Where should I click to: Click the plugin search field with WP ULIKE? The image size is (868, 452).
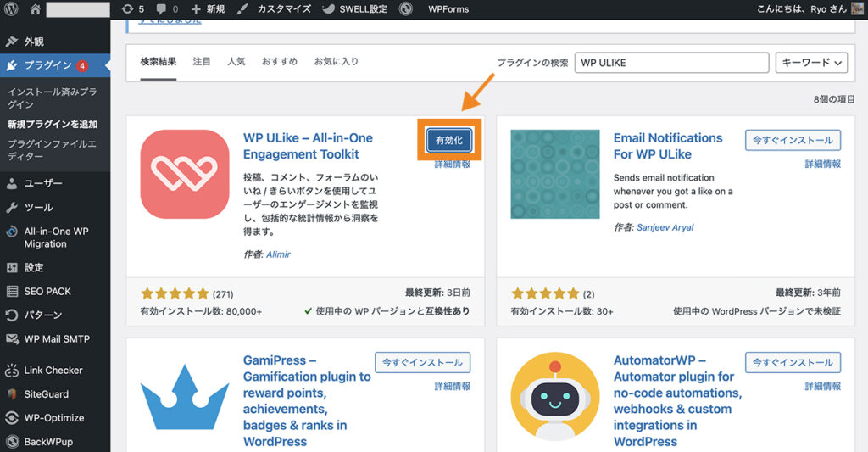point(671,63)
